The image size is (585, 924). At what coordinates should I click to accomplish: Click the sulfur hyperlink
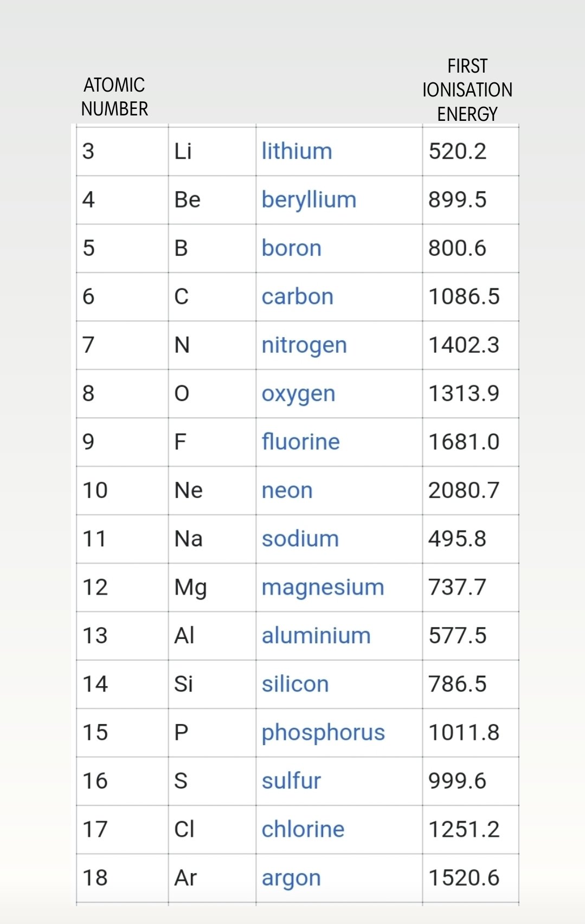[x=291, y=781]
